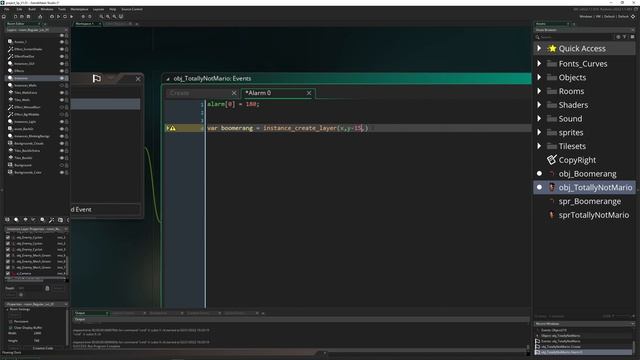Click the second layer tool icon below the layers list
640x360 pixels.
point(16,220)
